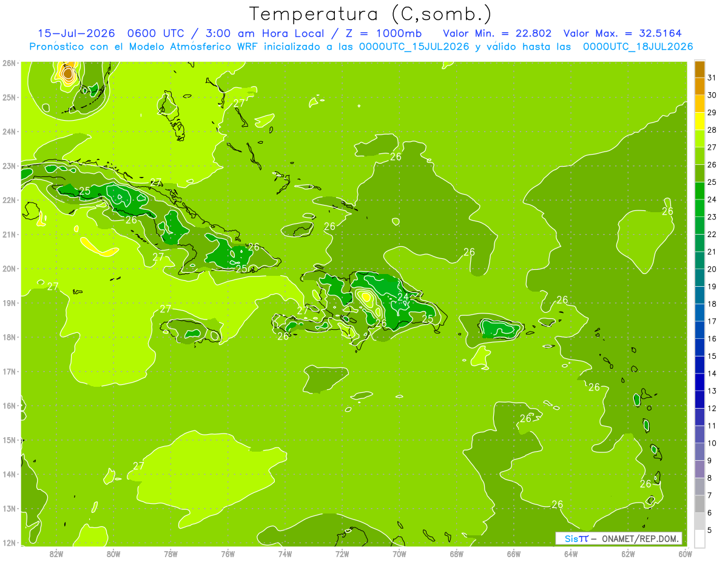Pick the blue legend swatch between 16 and 17
The height and width of the screenshot is (562, 728).
coord(699,330)
